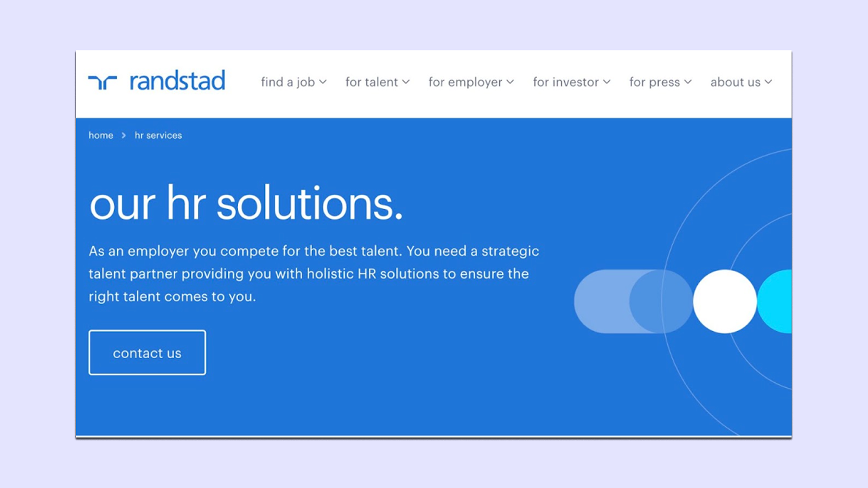The height and width of the screenshot is (488, 868).
Task: Open the 'for talent' menu
Action: (377, 82)
